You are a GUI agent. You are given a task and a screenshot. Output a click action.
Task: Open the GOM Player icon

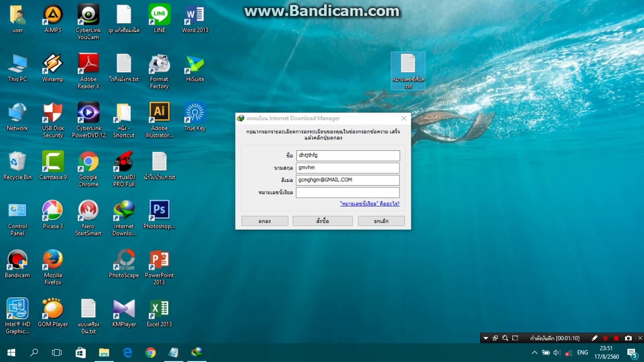53,313
